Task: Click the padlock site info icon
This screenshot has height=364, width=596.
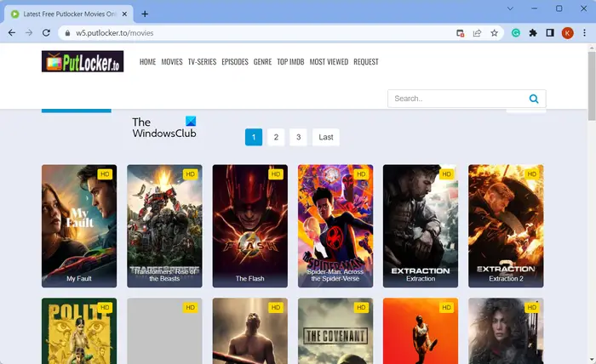Action: coord(67,33)
